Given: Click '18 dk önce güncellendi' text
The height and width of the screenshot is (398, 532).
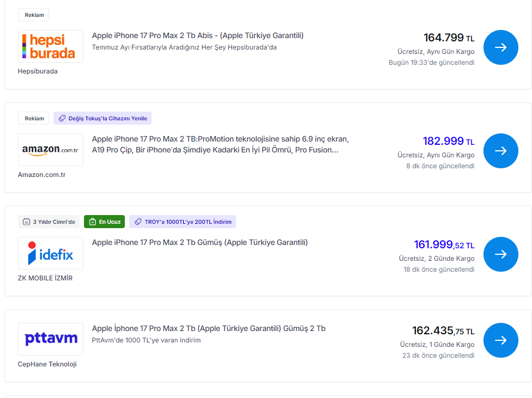Looking at the screenshot, I should [x=439, y=269].
